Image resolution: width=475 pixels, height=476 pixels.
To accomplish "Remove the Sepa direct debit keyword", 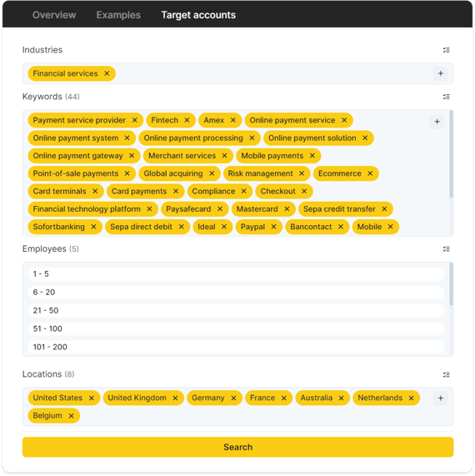I will tap(181, 227).
